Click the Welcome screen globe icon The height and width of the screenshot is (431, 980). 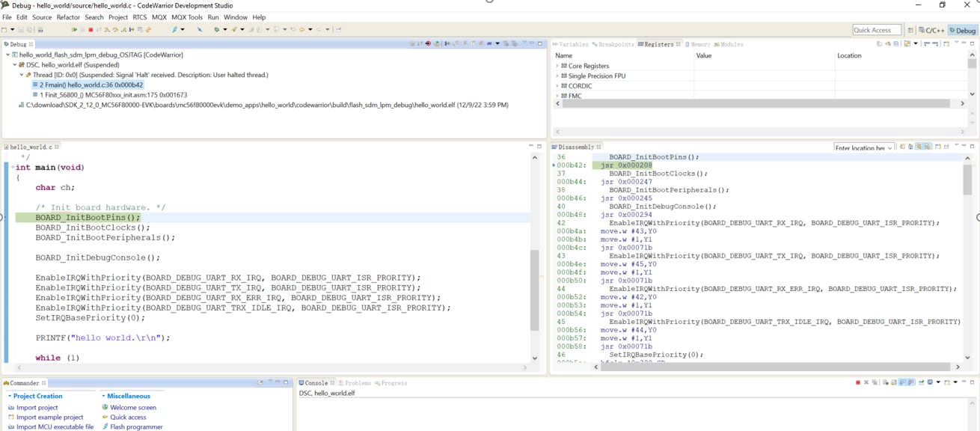point(105,407)
